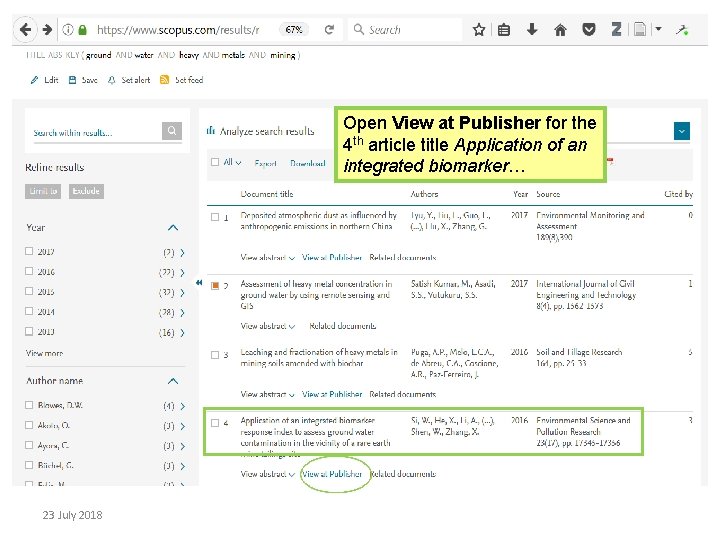Tick the Blowes, D.W. author checkbox
Viewport: 720px width, 540px height.
(x=29, y=405)
